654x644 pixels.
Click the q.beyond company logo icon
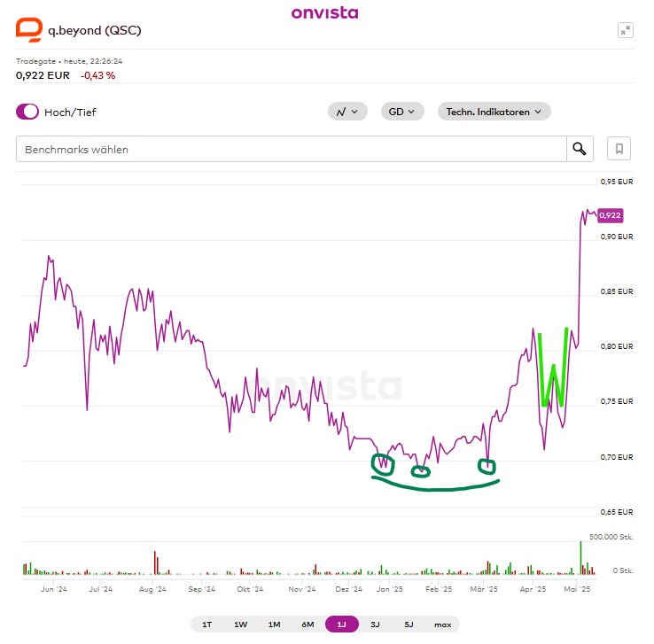point(28,31)
